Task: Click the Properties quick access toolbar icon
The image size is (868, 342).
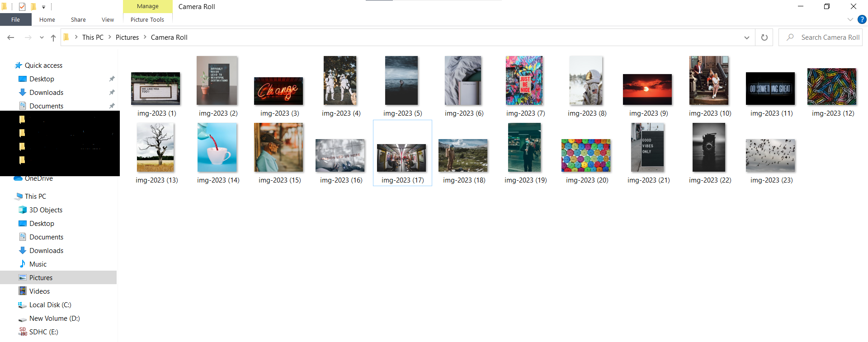Action: (22, 7)
